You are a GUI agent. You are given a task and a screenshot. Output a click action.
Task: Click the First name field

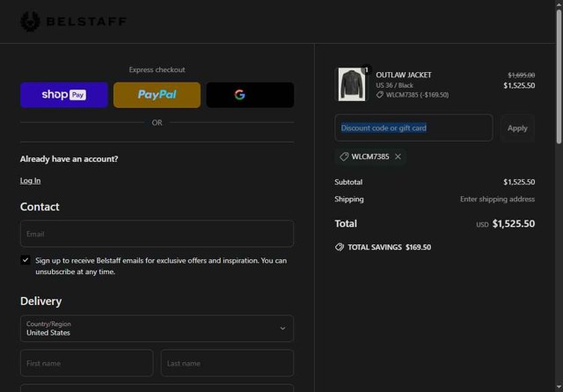pos(87,363)
